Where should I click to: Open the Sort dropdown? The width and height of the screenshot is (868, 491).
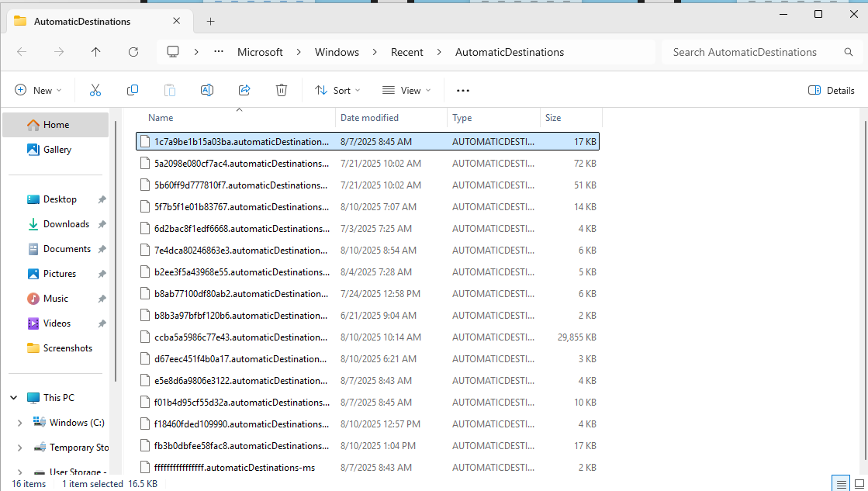coord(337,90)
